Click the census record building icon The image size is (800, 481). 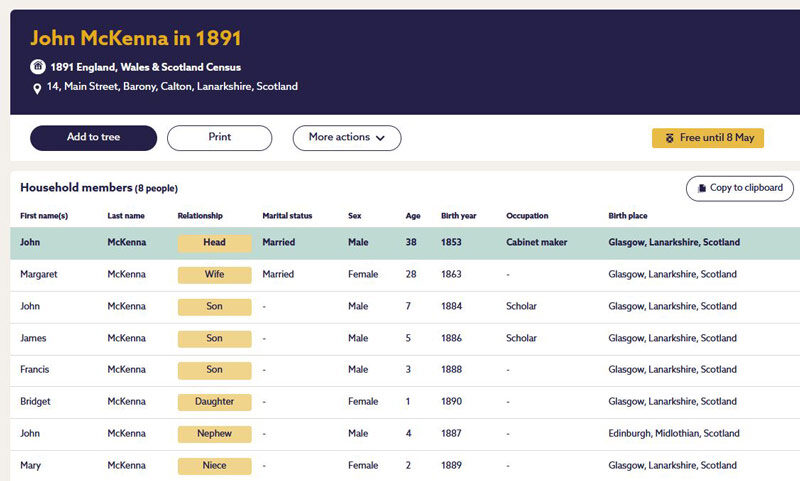pos(38,67)
